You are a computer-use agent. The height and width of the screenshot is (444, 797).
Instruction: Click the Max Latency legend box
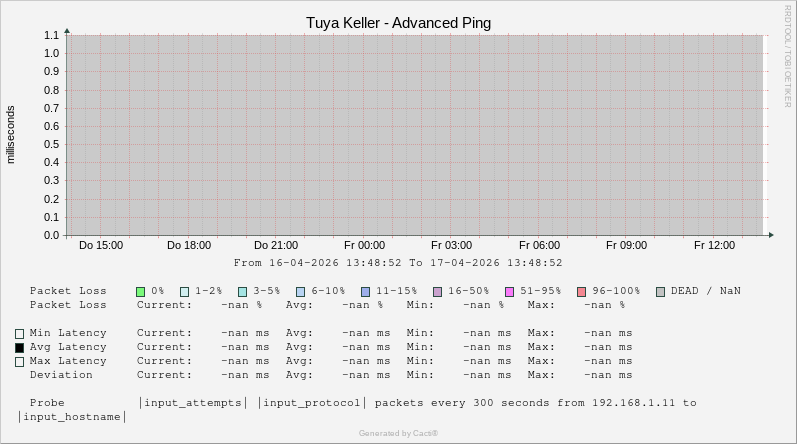click(19, 362)
